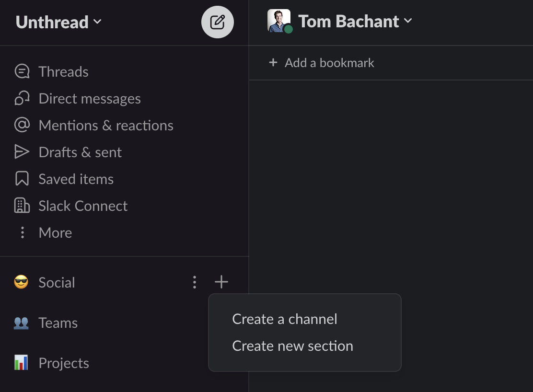Click the plus next to Social section

point(221,282)
